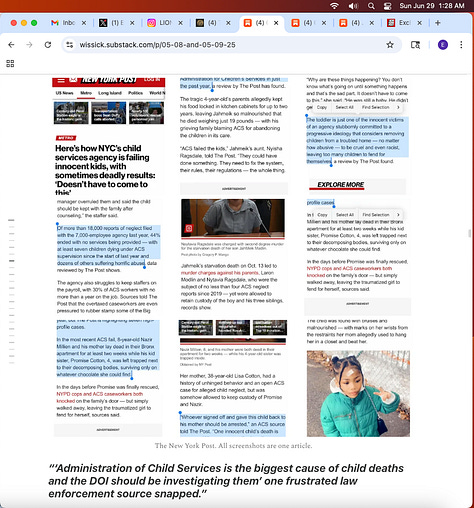Click the italic quote 'Administration of Child Services is the biggest cause'

click(226, 481)
